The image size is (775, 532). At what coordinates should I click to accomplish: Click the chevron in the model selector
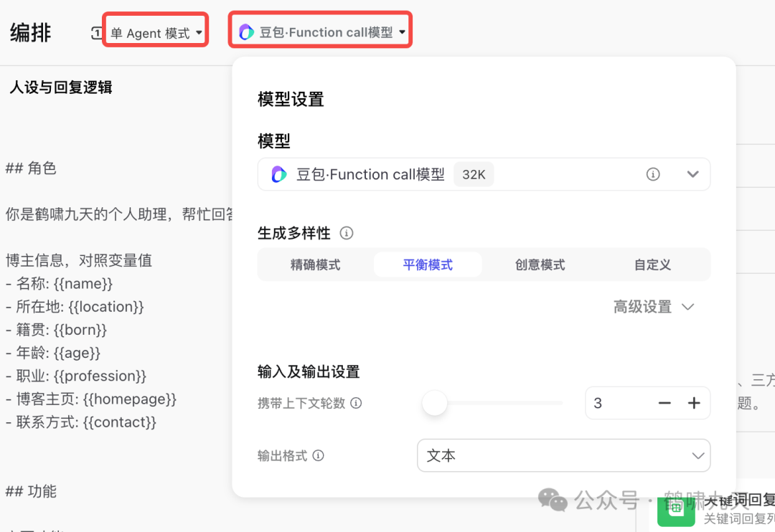693,174
